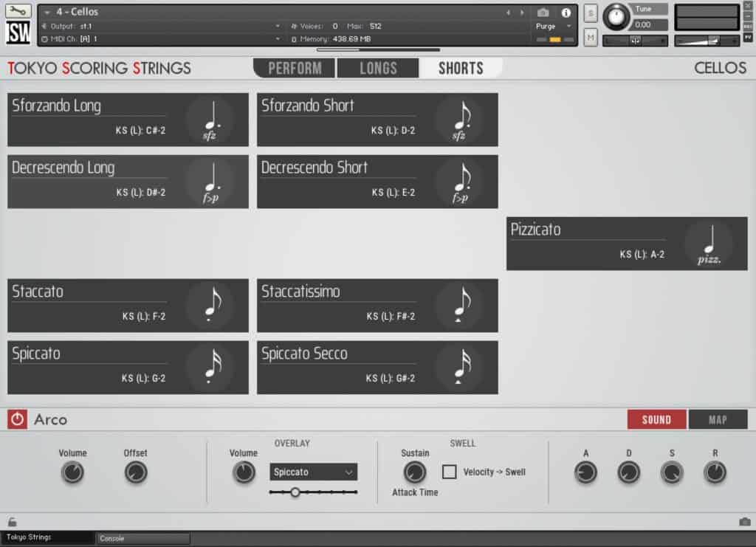Click the lock icon at bottom left

click(12, 521)
